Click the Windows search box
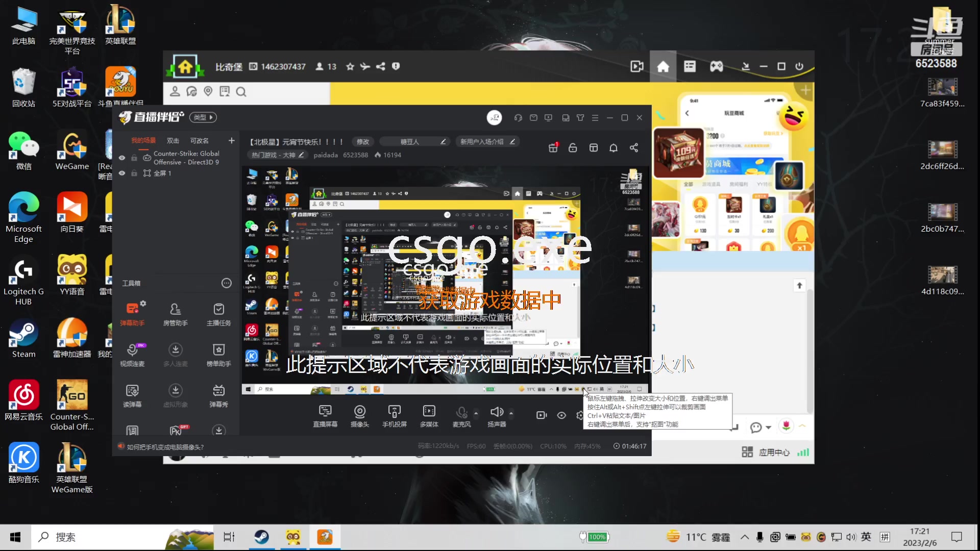 pyautogui.click(x=122, y=537)
